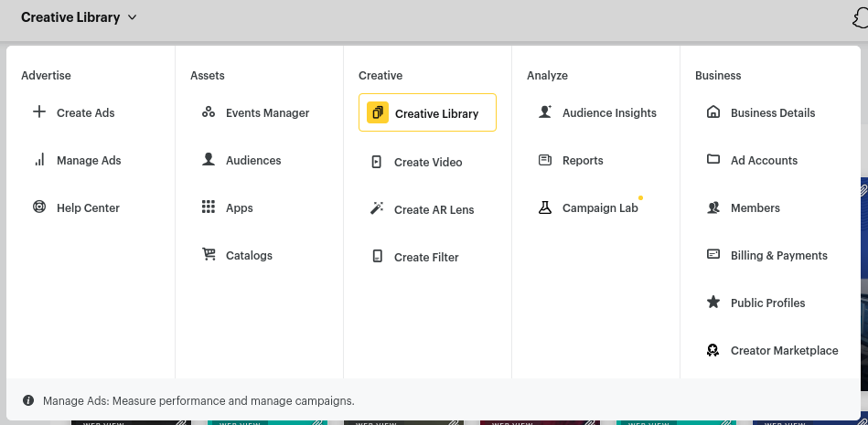The height and width of the screenshot is (425, 868).
Task: Select Events Manager entry
Action: click(267, 113)
